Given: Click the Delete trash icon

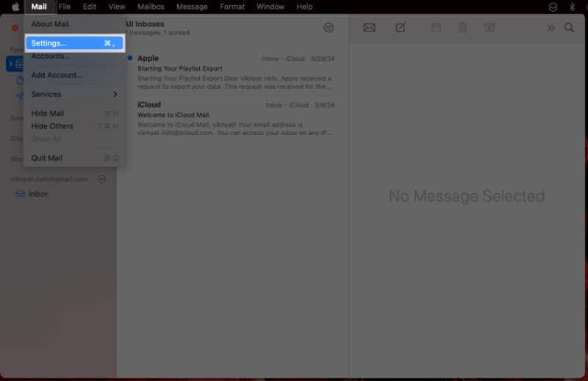Looking at the screenshot, I should pos(463,27).
